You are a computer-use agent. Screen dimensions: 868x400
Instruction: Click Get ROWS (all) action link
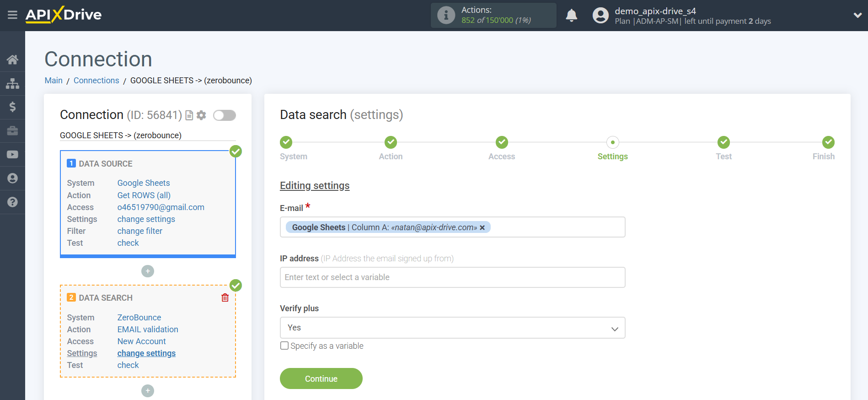[144, 195]
